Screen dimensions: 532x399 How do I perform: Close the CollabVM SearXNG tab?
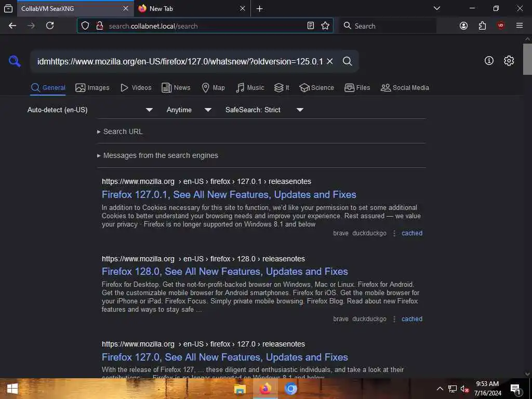click(x=126, y=8)
